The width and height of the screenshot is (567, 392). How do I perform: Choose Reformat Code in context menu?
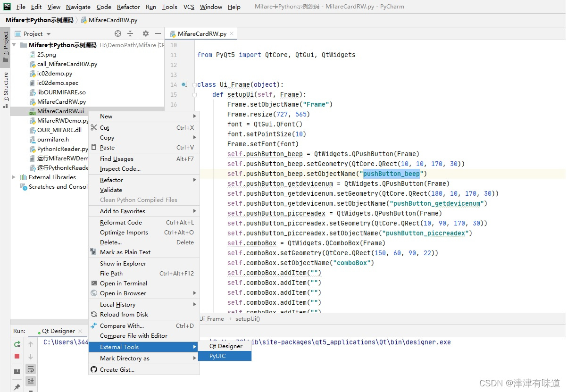(144, 222)
